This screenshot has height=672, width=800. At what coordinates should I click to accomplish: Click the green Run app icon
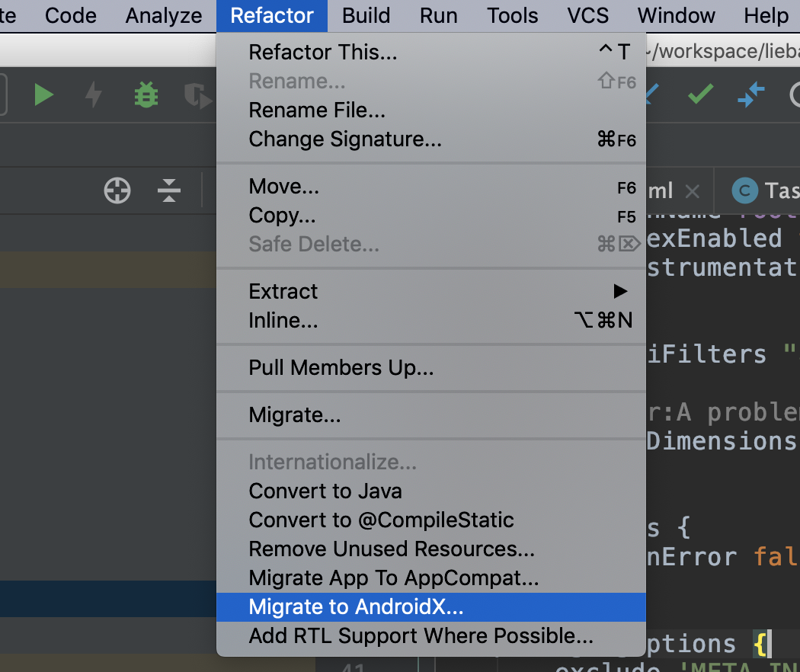click(43, 94)
